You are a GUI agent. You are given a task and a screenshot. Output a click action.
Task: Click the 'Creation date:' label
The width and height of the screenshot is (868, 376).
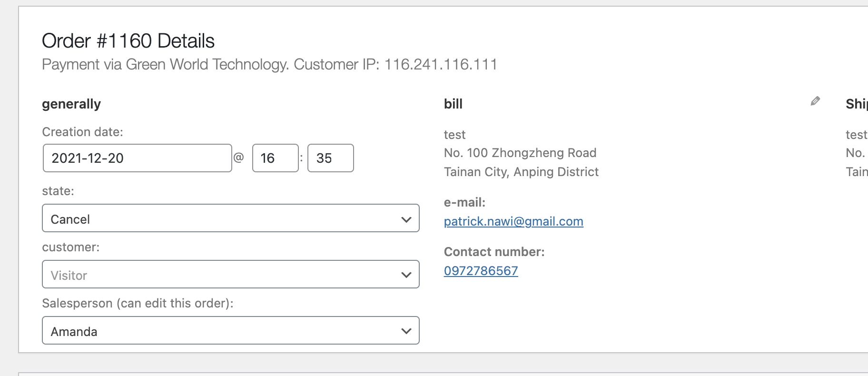pyautogui.click(x=83, y=132)
